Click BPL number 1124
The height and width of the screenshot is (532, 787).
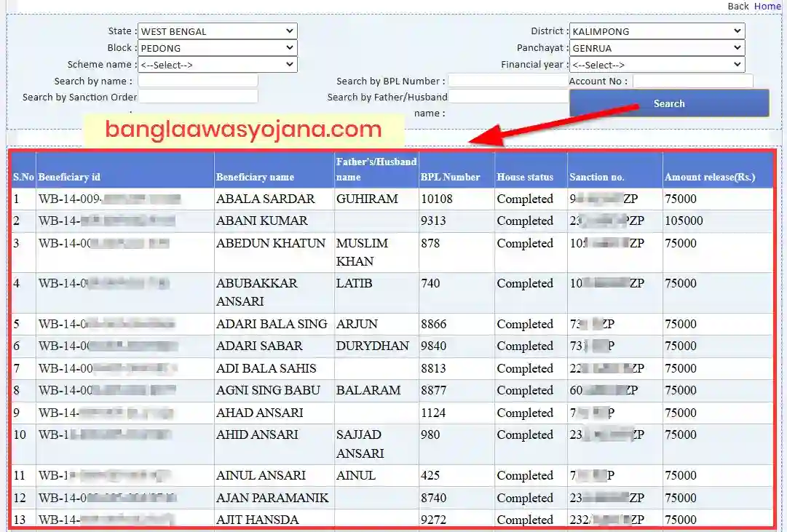[433, 413]
